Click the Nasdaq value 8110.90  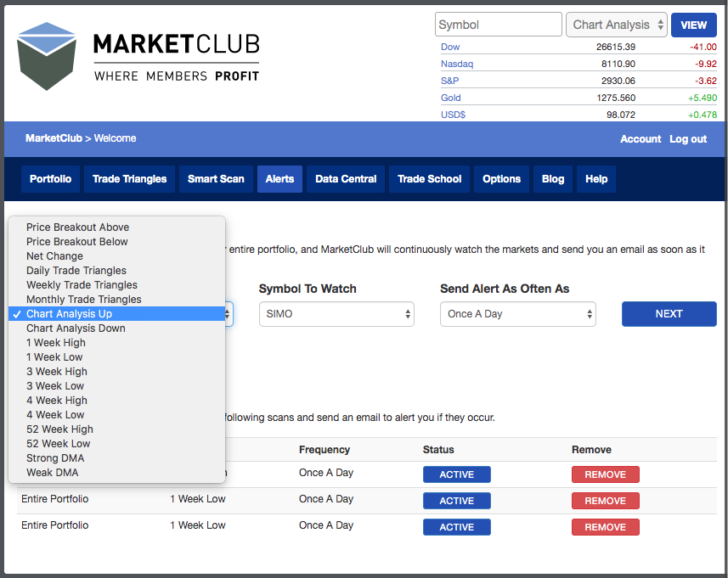(x=618, y=64)
